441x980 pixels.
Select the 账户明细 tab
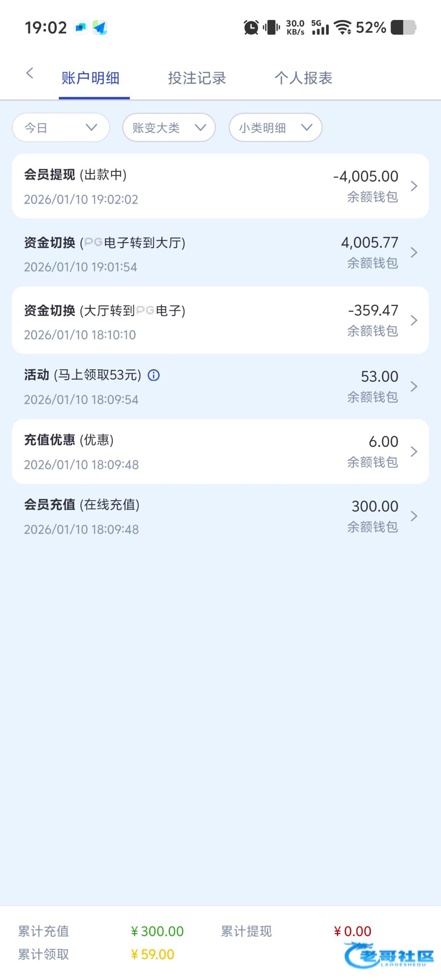91,78
